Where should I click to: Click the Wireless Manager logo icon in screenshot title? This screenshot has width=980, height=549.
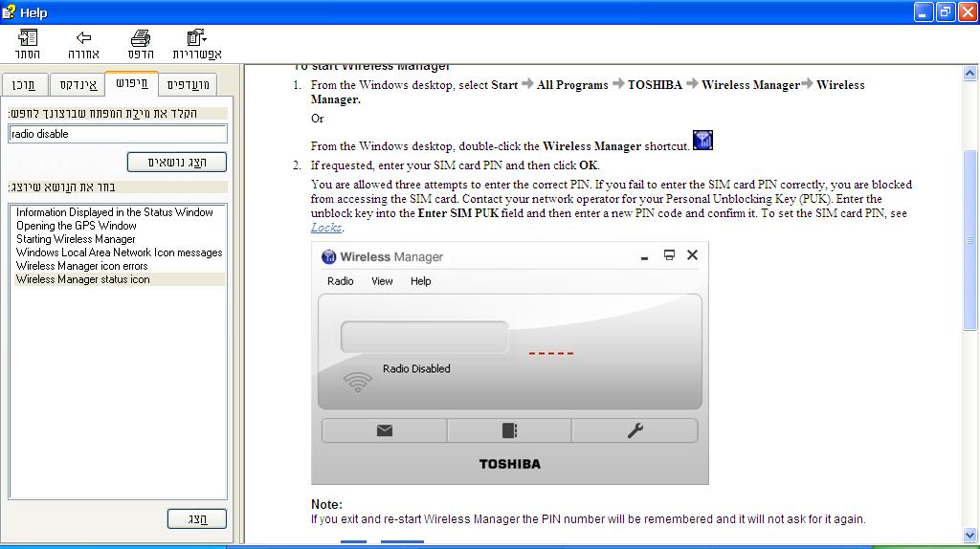[x=328, y=256]
